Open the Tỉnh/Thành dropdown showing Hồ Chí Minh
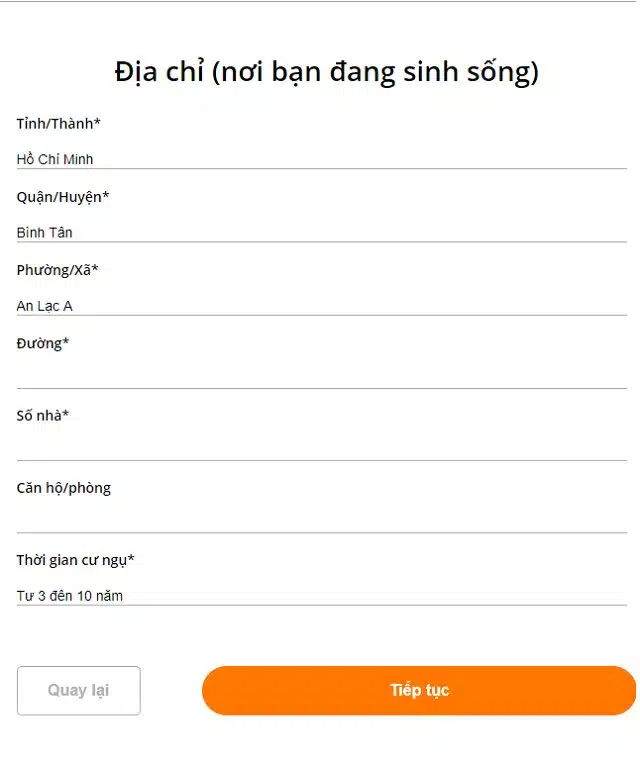The height and width of the screenshot is (758, 640). [320, 158]
